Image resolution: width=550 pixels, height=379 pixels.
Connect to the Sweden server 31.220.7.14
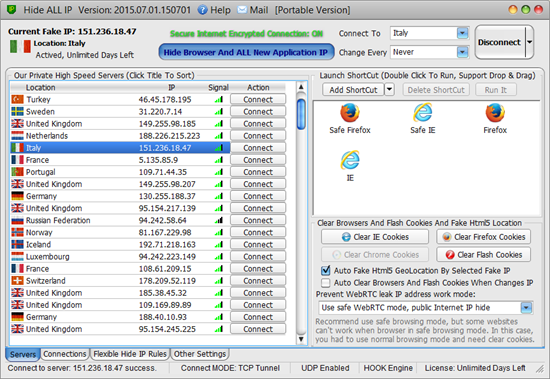(258, 112)
